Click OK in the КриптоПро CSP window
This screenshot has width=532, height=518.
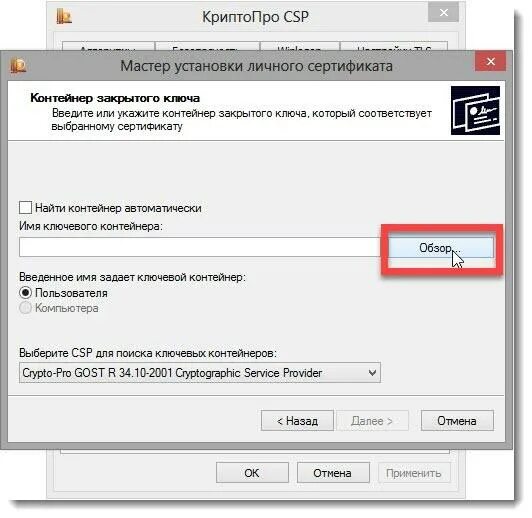click(x=252, y=473)
